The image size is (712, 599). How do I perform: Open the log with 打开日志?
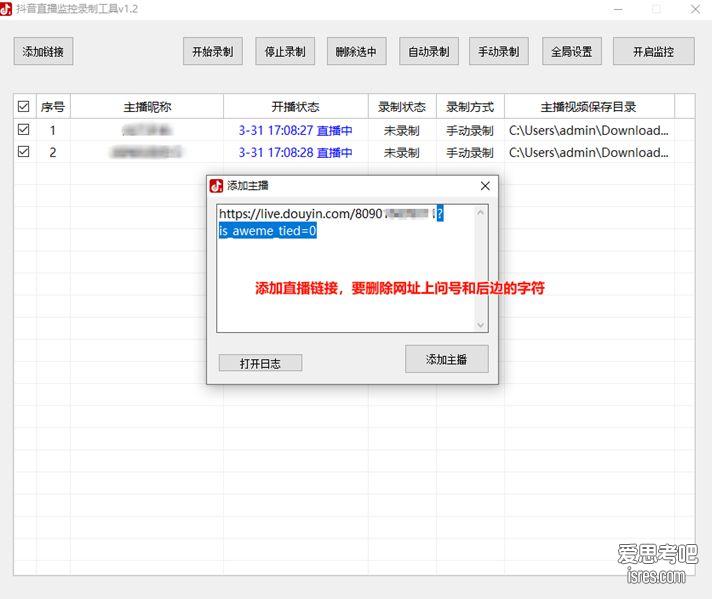click(x=260, y=363)
